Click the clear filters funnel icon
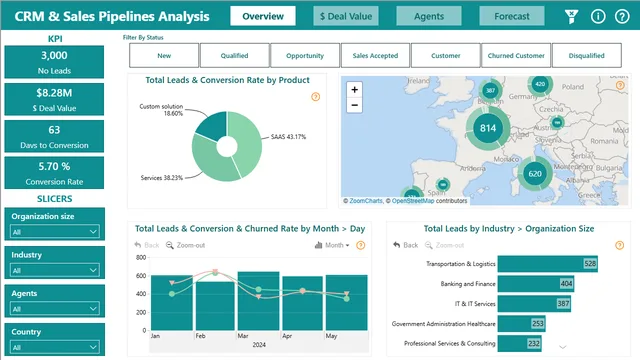Image resolution: width=640 pixels, height=360 pixels. tap(571, 16)
